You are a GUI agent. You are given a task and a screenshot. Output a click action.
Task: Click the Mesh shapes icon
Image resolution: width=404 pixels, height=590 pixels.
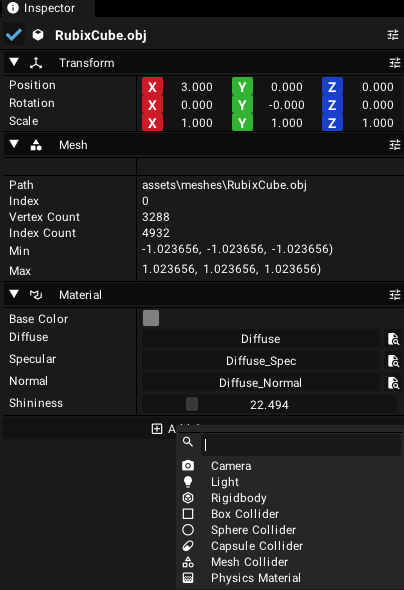tap(36, 145)
